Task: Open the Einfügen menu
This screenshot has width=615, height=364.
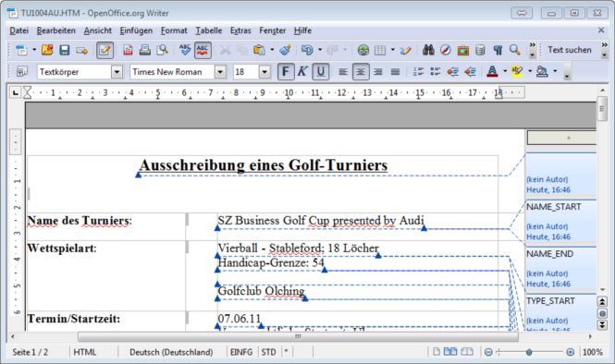Action: tap(136, 30)
